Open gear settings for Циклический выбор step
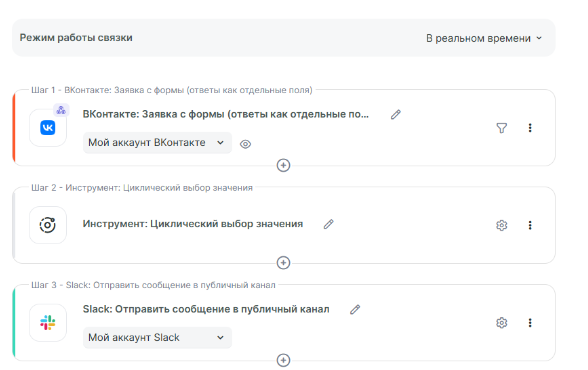Viewport: 588px width, 370px height. click(x=501, y=225)
